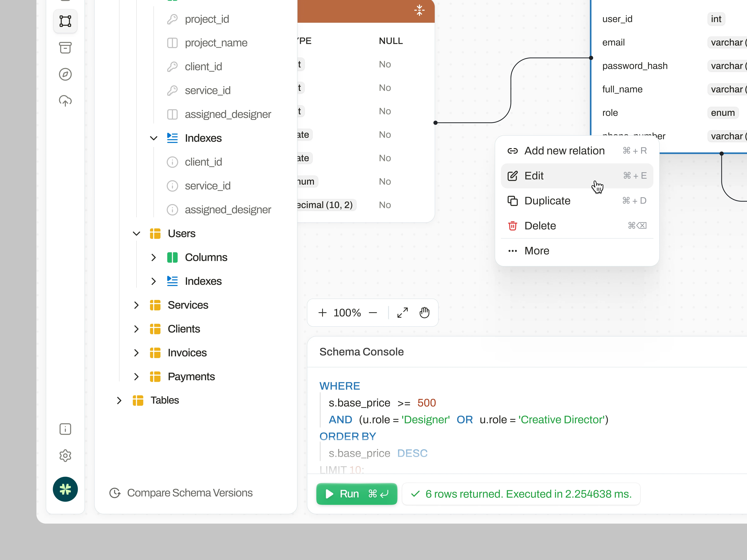Zoom out with the minus button
Screen dimensions: 747x560
[373, 313]
